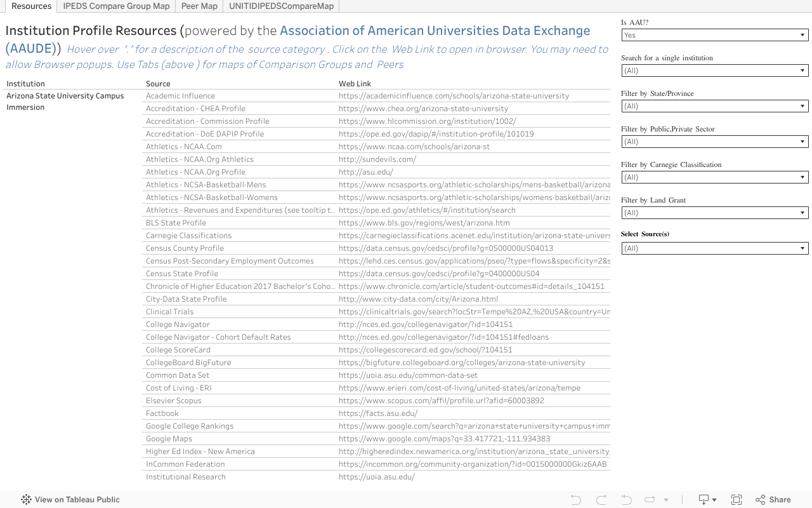Open the Is AAU? dropdown
The width and height of the screenshot is (812, 508).
click(715, 35)
